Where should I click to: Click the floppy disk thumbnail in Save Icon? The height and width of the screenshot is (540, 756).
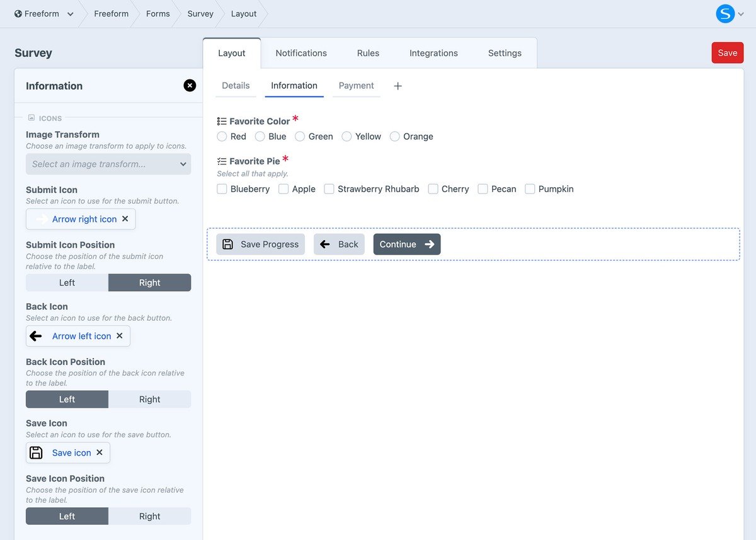point(37,452)
